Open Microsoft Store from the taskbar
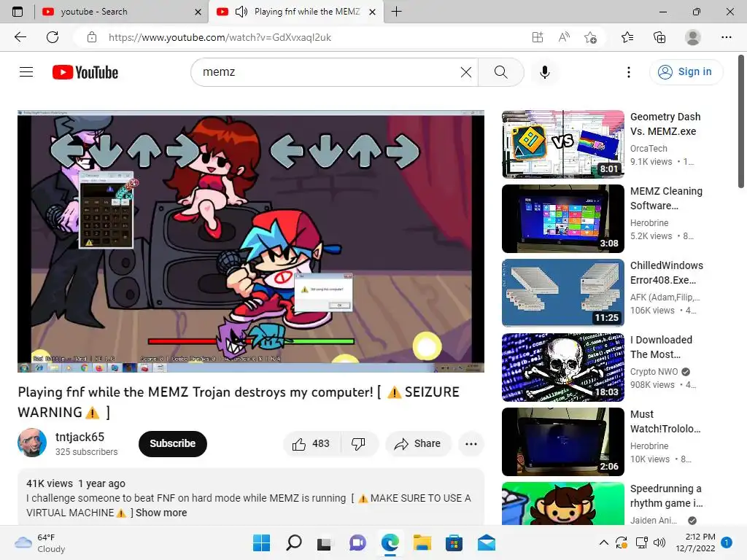This screenshot has height=560, width=747. [x=454, y=542]
